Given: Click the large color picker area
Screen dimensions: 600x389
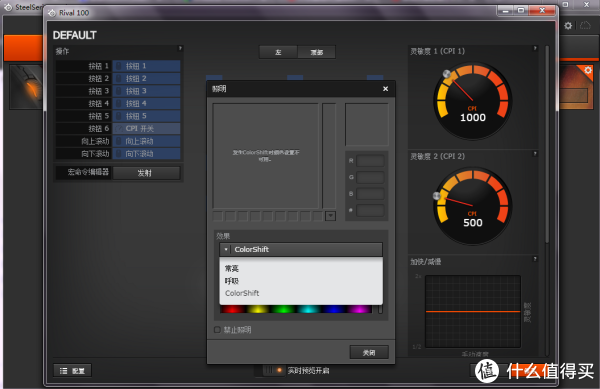Looking at the screenshot, I should pyautogui.click(x=266, y=156).
